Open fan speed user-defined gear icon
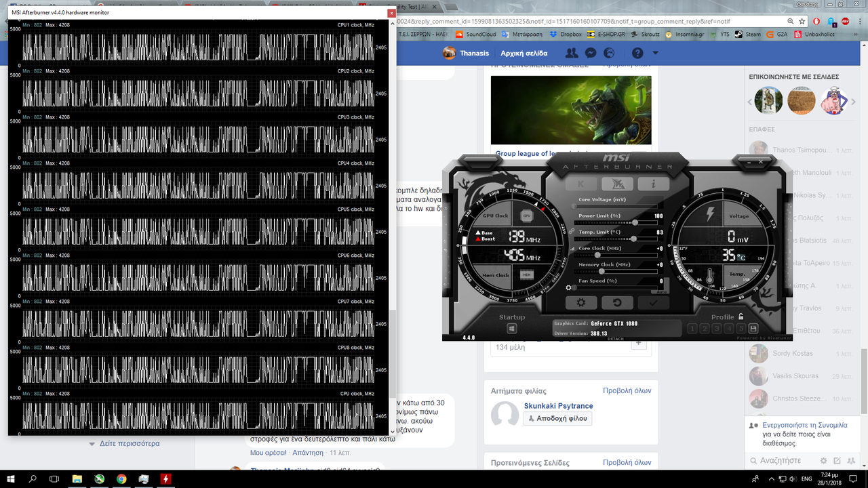Image resolution: width=868 pixels, height=488 pixels. (x=569, y=288)
